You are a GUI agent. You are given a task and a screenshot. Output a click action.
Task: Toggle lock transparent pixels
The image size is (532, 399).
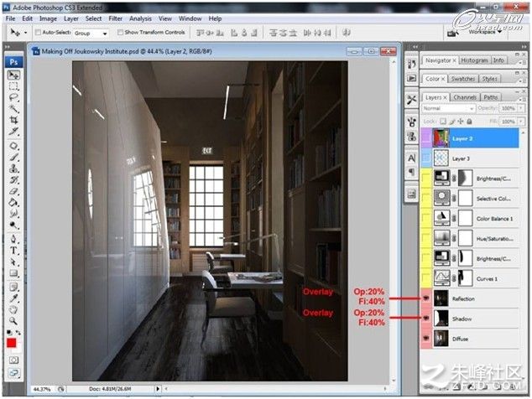pos(443,122)
